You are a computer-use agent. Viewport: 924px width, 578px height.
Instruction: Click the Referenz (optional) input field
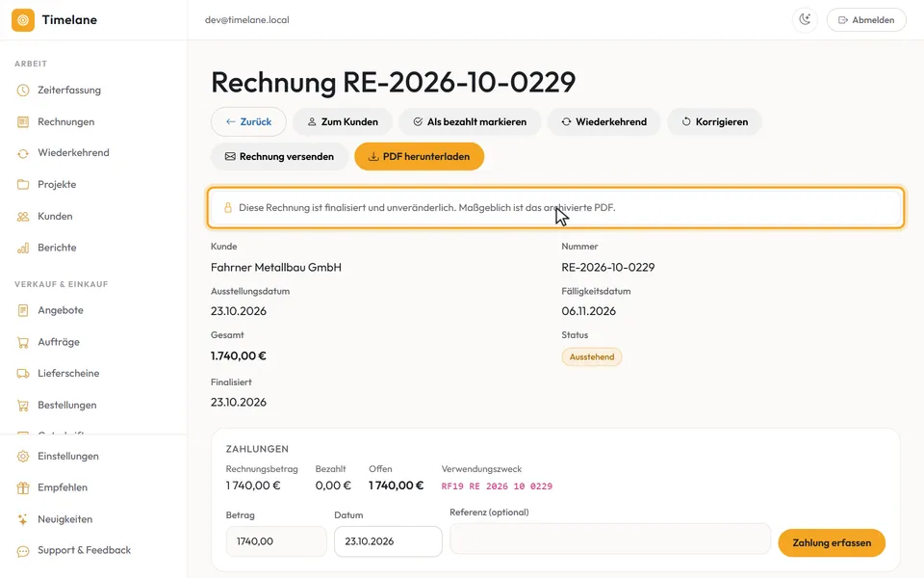tap(610, 539)
